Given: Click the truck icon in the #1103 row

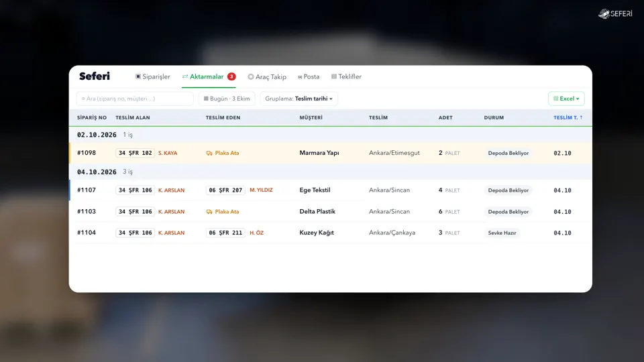Looking at the screenshot, I should coord(209,212).
